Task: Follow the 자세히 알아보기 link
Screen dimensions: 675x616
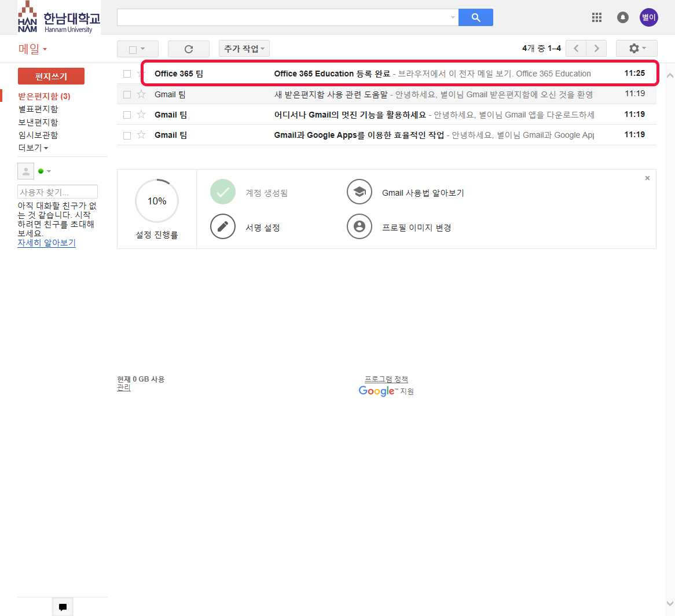Action: tap(46, 243)
